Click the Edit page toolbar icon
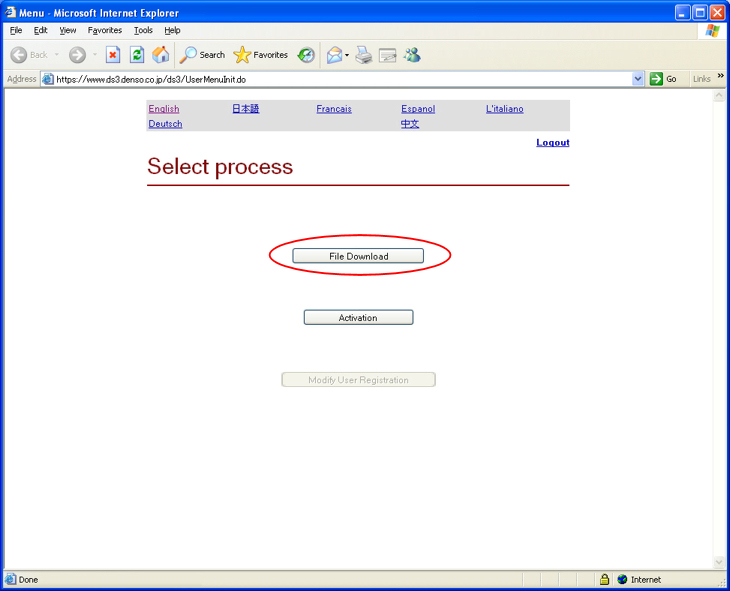 click(x=387, y=55)
